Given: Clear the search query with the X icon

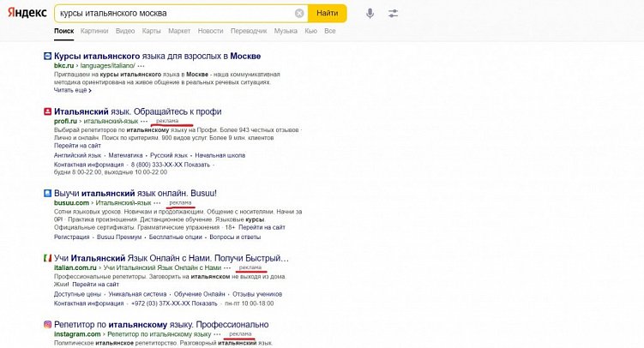Looking at the screenshot, I should pyautogui.click(x=299, y=14).
